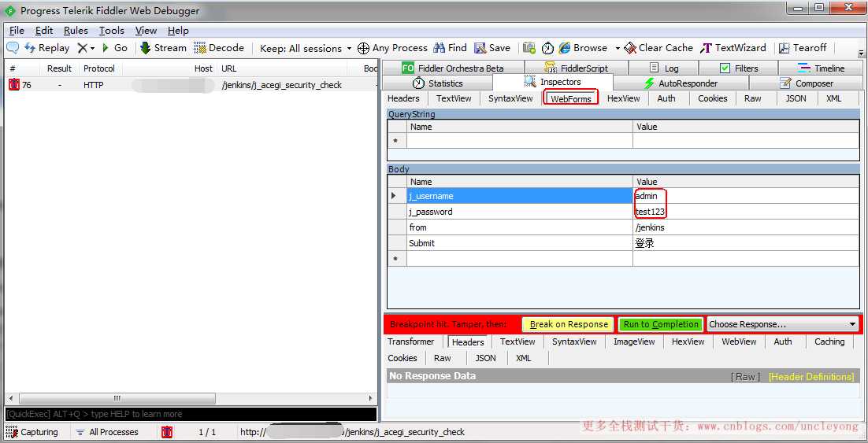Click the j_username name cell

point(520,196)
